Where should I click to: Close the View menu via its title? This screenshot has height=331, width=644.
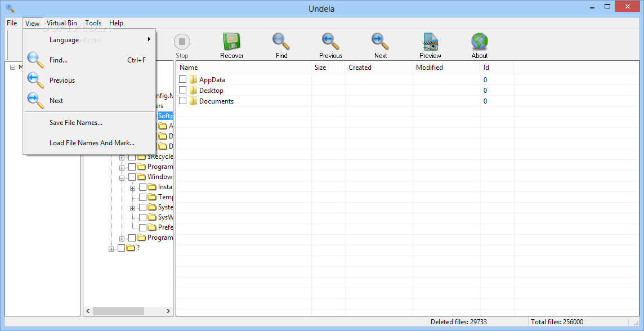(33, 23)
